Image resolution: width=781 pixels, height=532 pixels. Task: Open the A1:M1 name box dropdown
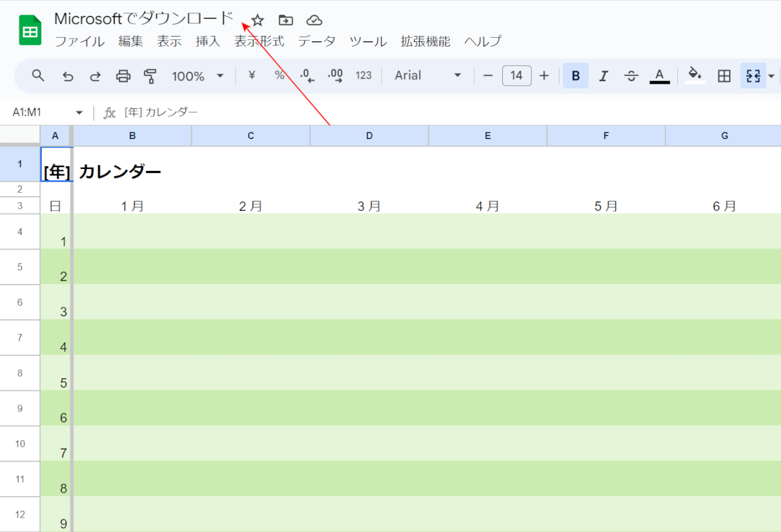79,112
